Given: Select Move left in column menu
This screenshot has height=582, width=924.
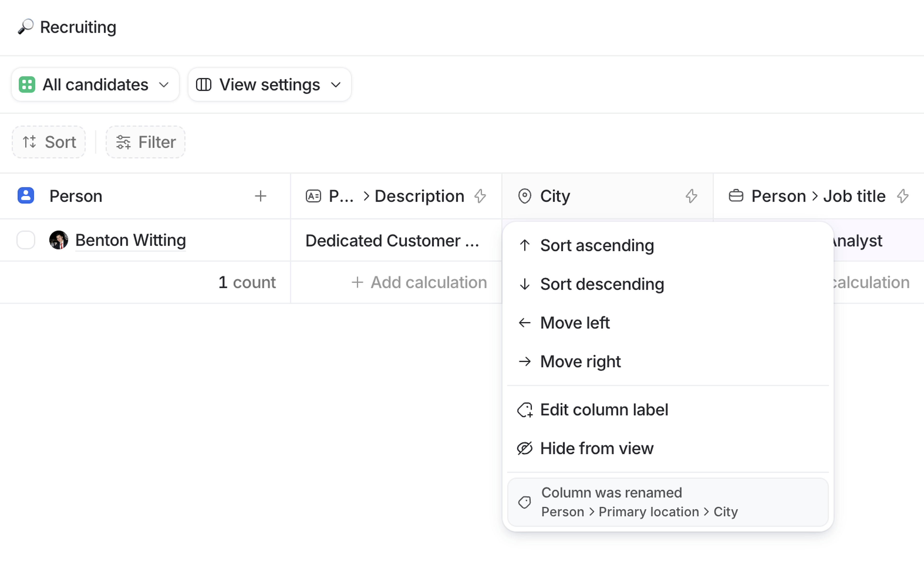Looking at the screenshot, I should click(574, 323).
